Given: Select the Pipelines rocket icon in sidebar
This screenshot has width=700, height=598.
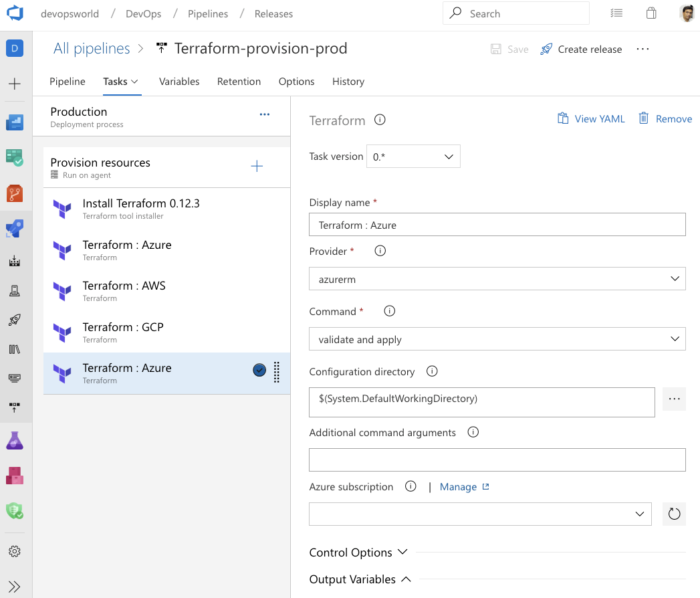Looking at the screenshot, I should (x=15, y=228).
